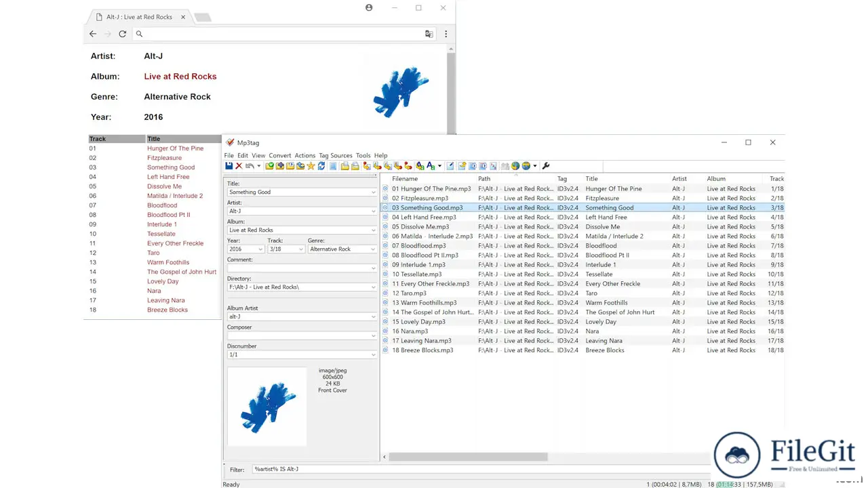Viewport: 868px width, 488px height.
Task: Open the Edit menu in Mp3tag
Action: tap(242, 155)
